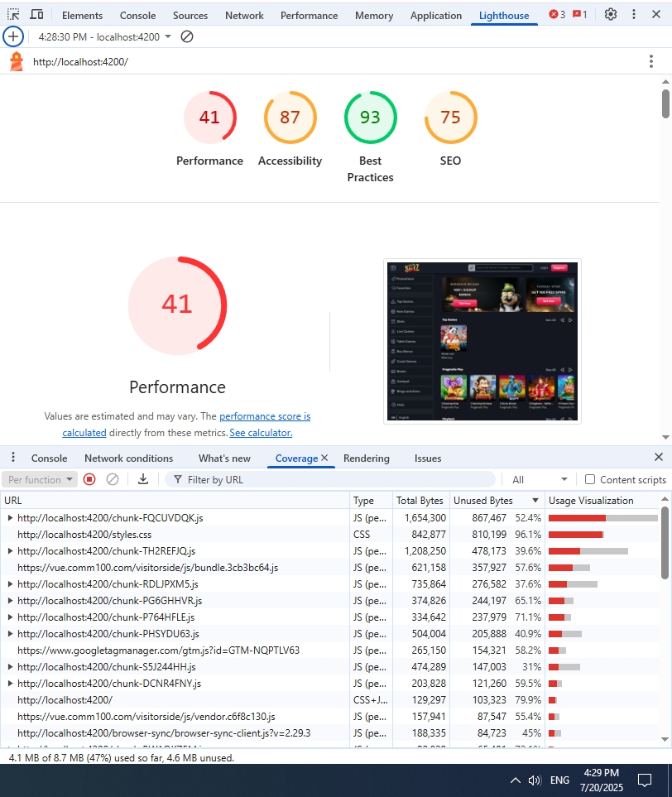Click the page screenshot thumbnail
The width and height of the screenshot is (672, 797).
(x=482, y=341)
